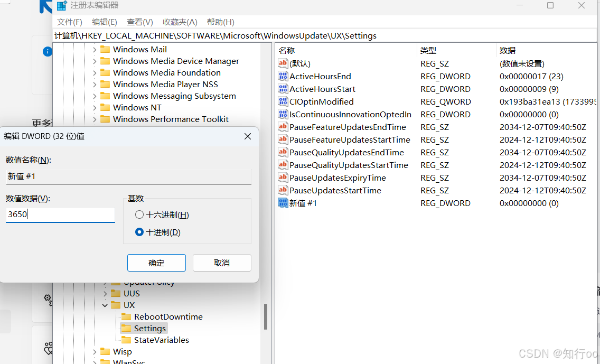Viewport: 600px width, 364px height.
Task: Click the DWORD icon for IsContinuousInnovationOptedIn
Action: tap(283, 114)
